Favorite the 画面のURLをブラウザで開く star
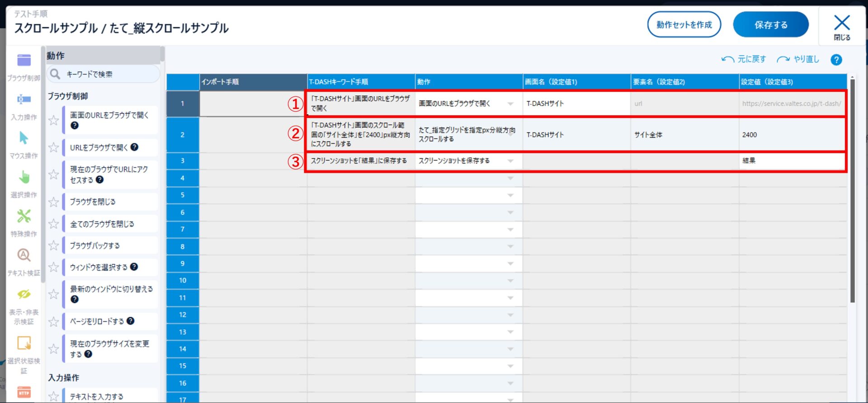Image resolution: width=868 pixels, height=403 pixels. coord(54,120)
